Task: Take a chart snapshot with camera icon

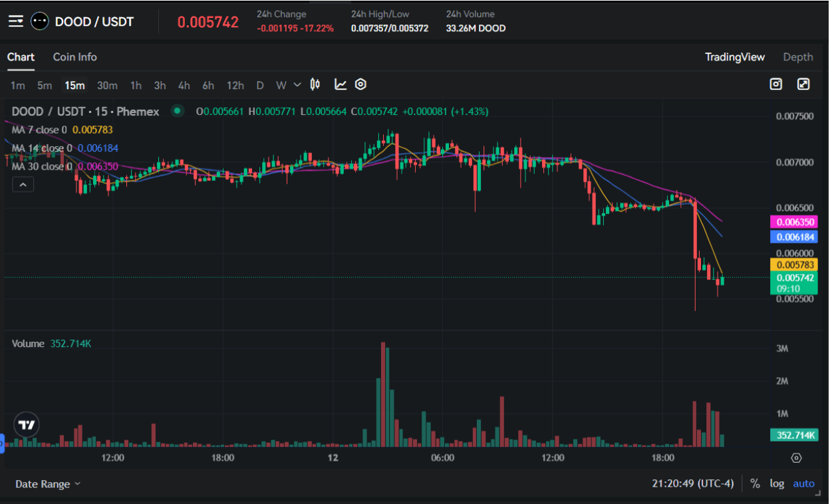Action: click(775, 84)
